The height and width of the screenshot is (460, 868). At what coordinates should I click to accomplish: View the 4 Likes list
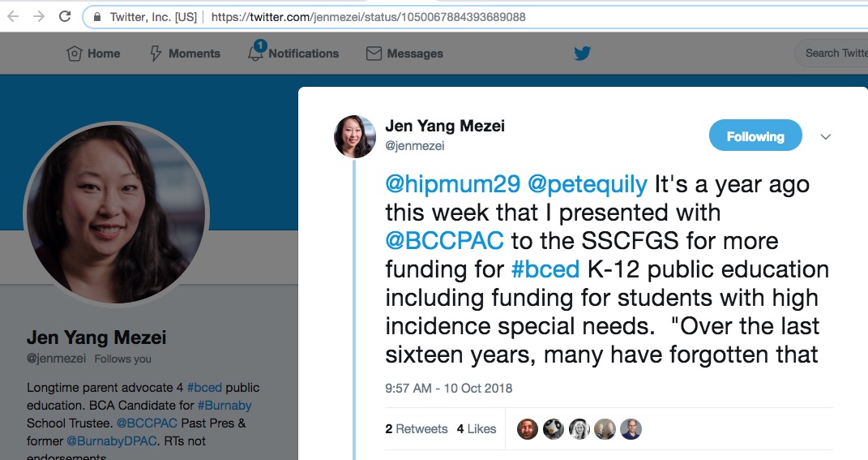point(477,428)
